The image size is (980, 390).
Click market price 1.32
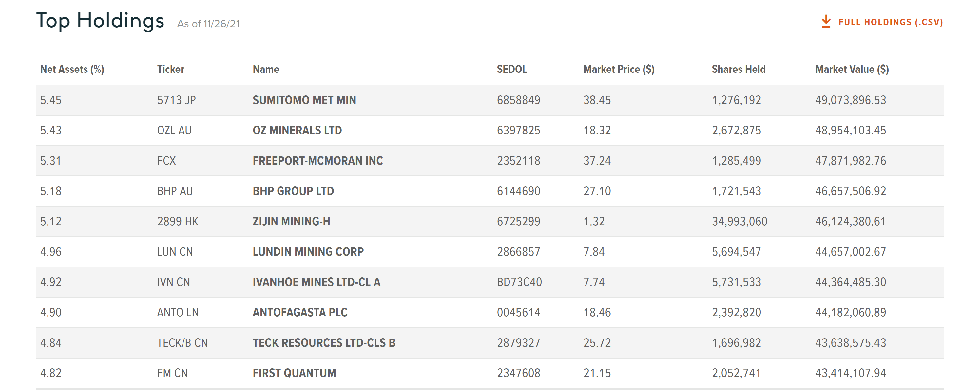pyautogui.click(x=594, y=221)
